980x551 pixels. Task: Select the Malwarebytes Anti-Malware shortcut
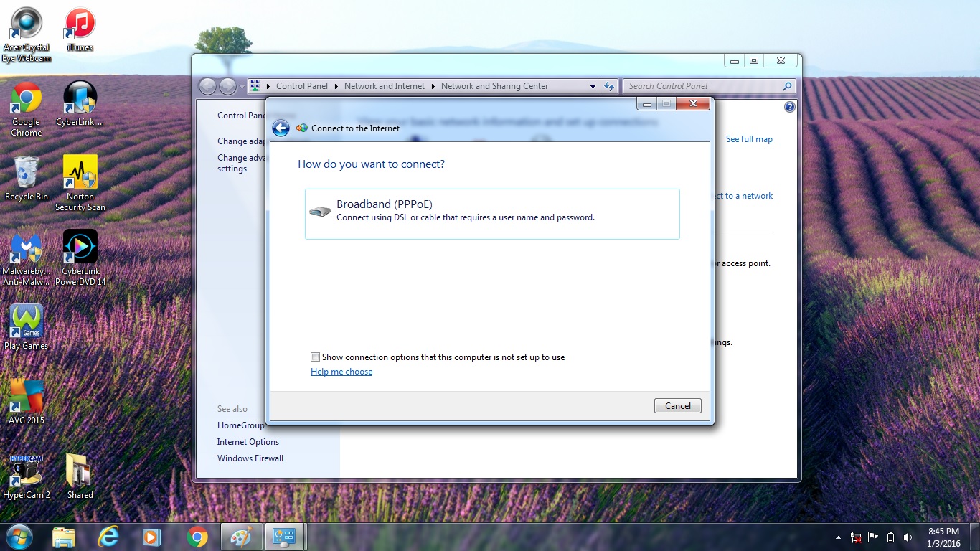(x=27, y=258)
